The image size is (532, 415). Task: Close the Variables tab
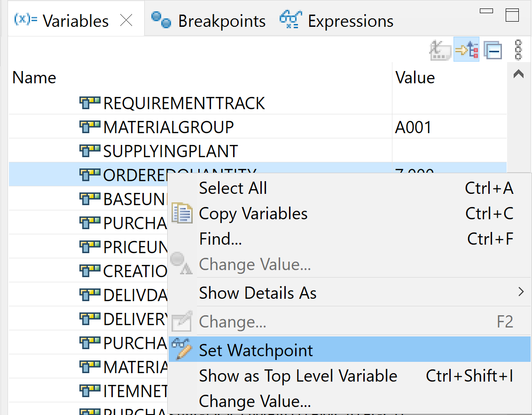pyautogui.click(x=126, y=21)
